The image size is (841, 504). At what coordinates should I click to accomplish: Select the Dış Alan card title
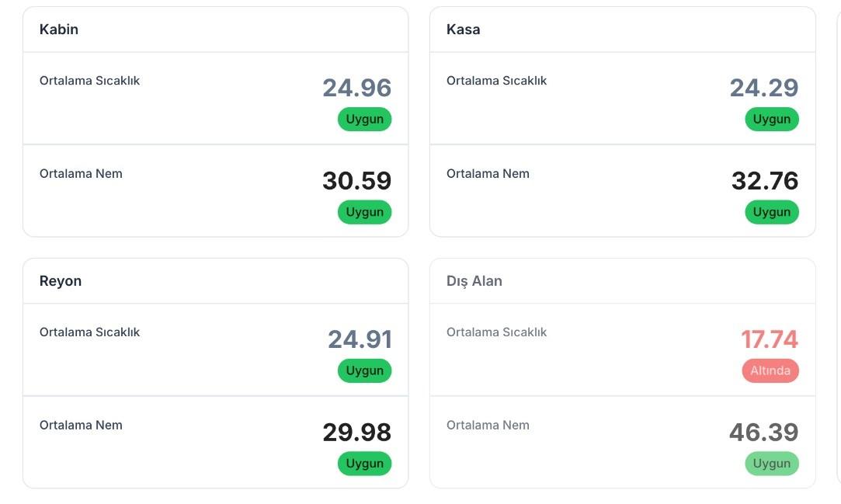point(474,281)
